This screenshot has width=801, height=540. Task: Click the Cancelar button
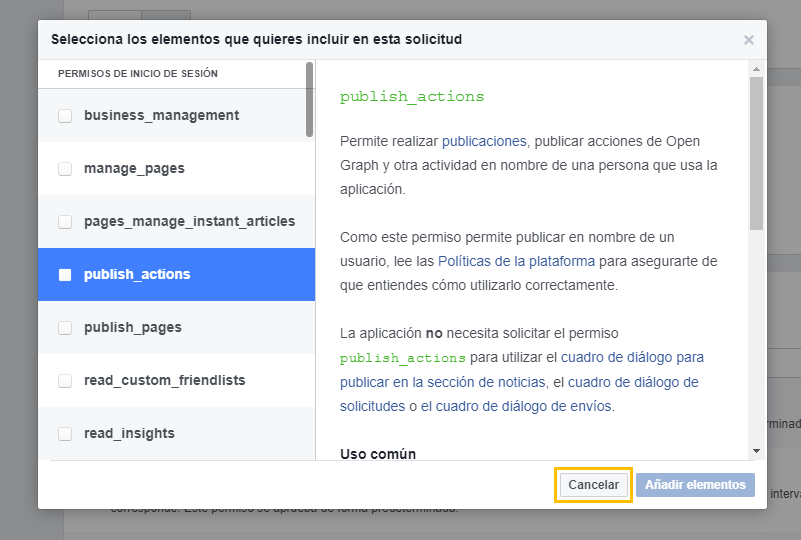pyautogui.click(x=594, y=485)
